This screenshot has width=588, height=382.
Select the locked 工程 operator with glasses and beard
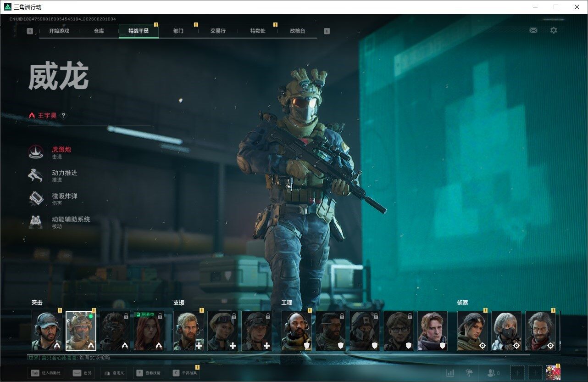point(331,331)
